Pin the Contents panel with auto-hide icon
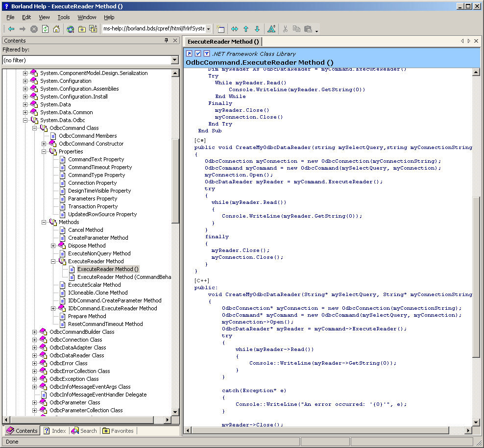484x448 pixels. (x=167, y=41)
